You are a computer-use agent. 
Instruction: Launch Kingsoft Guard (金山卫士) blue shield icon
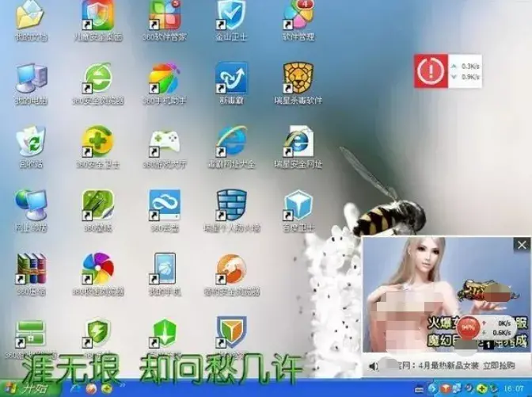coord(231,16)
